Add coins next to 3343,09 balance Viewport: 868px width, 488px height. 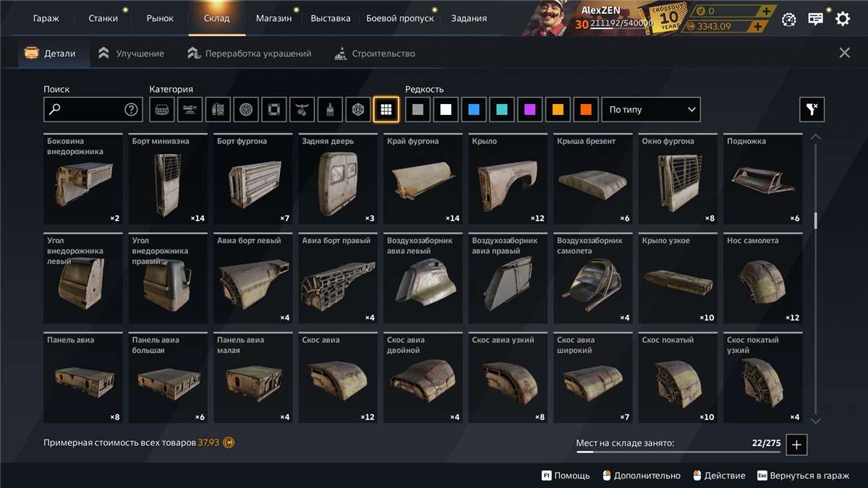point(757,27)
